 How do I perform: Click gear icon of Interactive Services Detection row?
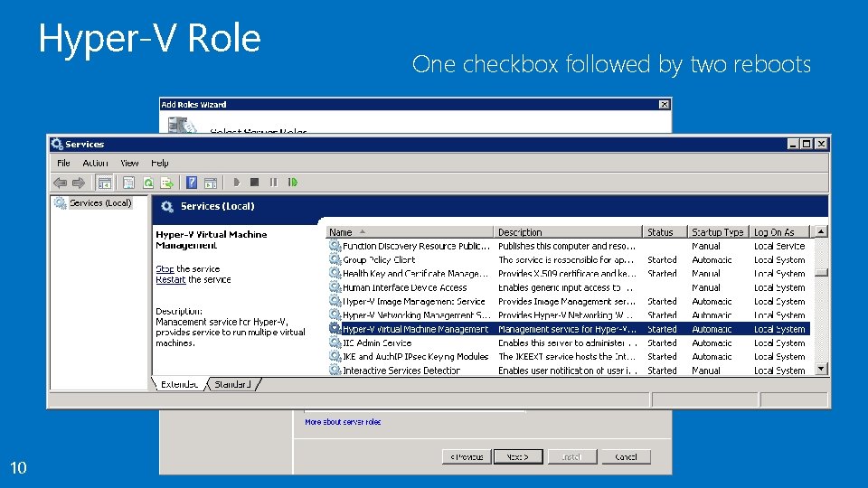tap(335, 370)
